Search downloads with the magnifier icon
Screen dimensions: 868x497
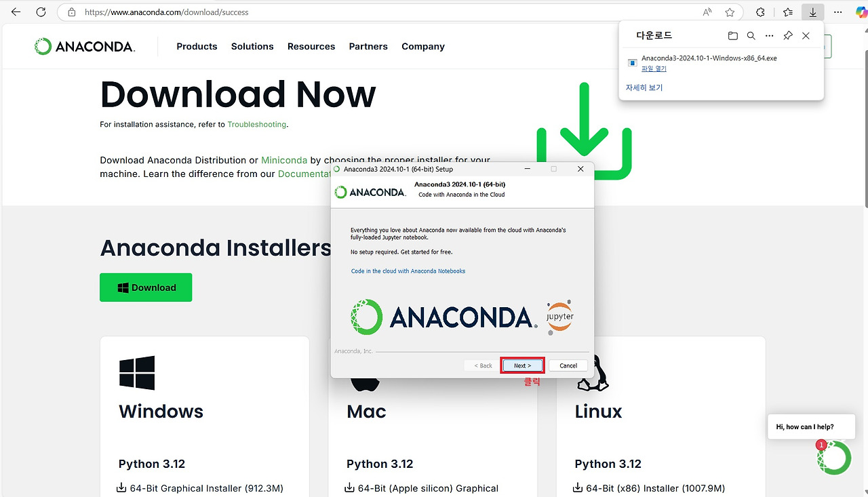click(x=751, y=36)
